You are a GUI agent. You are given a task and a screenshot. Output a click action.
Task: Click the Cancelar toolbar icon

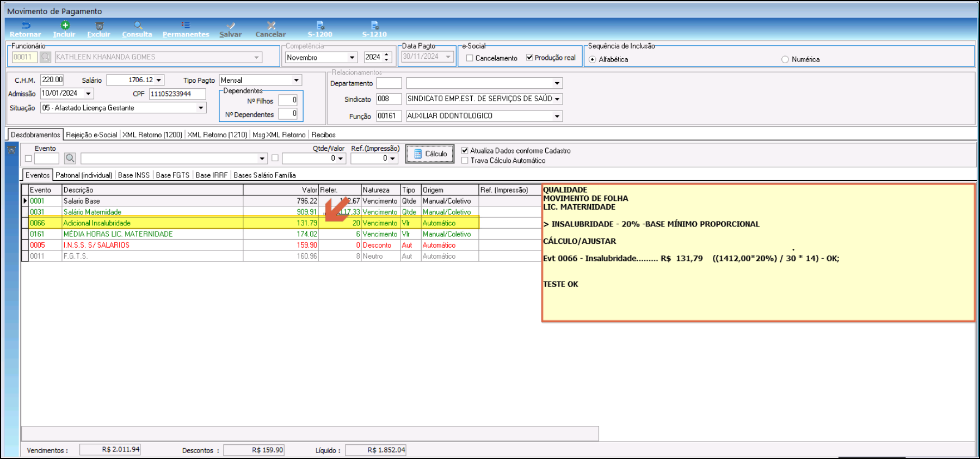271,26
